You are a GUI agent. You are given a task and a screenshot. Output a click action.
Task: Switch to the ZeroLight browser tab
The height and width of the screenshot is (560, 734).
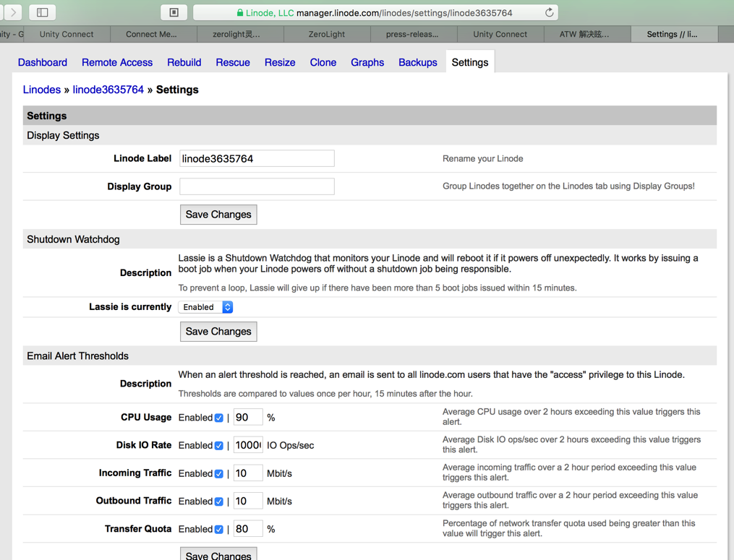pos(327,34)
